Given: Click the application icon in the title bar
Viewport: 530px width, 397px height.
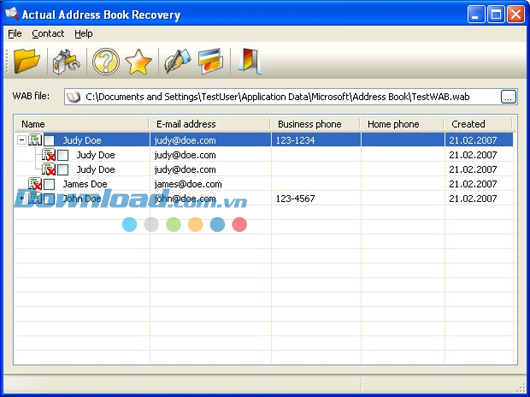Looking at the screenshot, I should [x=11, y=14].
